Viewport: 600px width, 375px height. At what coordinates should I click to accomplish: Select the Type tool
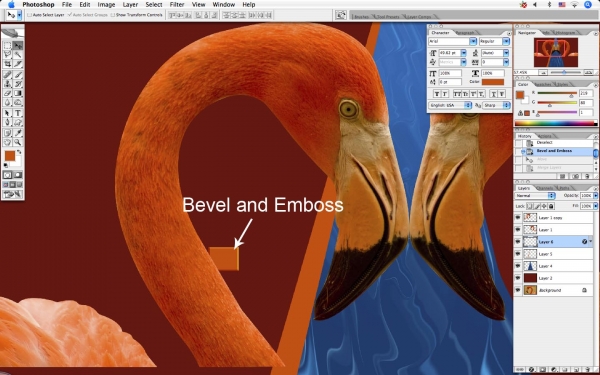[x=18, y=113]
